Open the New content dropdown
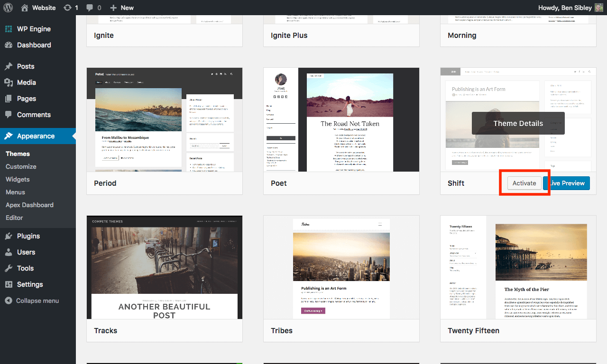This screenshot has height=364, width=607. click(122, 8)
